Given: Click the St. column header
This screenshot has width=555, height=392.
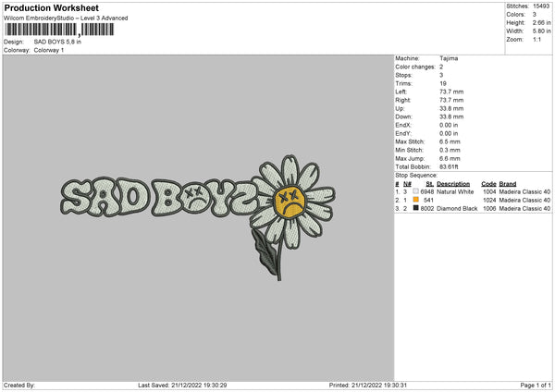Looking at the screenshot, I should pyautogui.click(x=430, y=184).
